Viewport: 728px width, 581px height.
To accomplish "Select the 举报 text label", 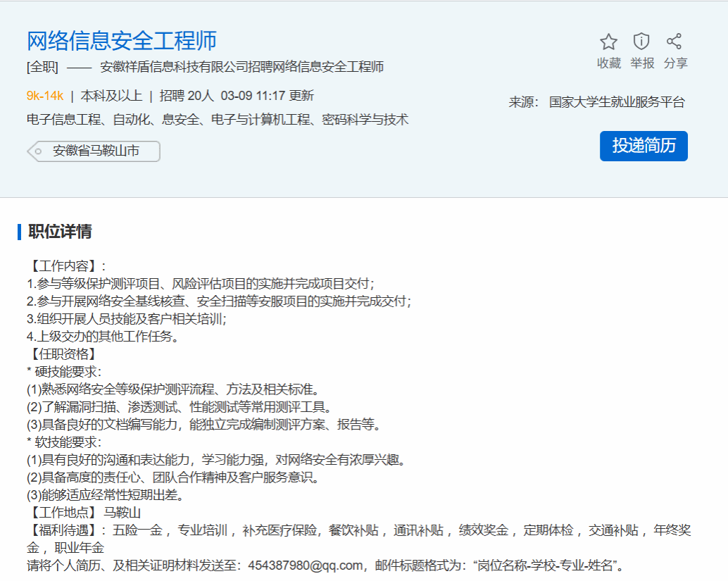I will click(x=642, y=63).
